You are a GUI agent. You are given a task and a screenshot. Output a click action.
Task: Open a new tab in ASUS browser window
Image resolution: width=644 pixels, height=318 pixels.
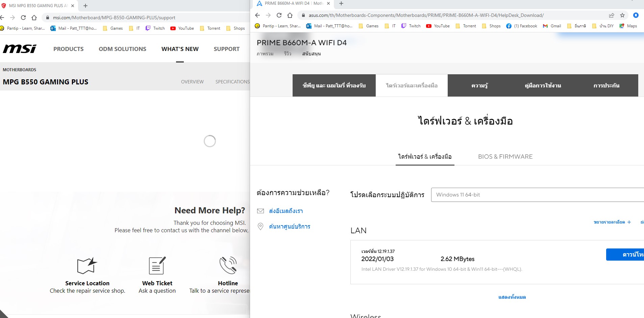341,3
